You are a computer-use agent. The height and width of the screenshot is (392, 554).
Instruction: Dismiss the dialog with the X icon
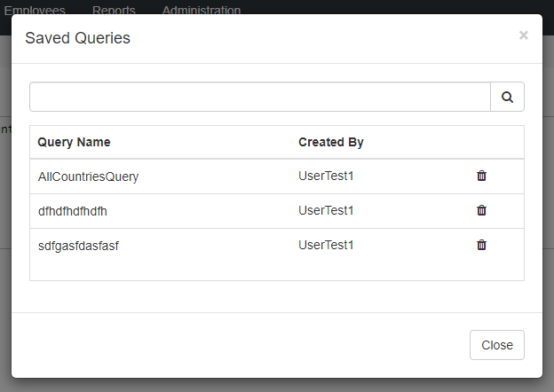(x=523, y=35)
